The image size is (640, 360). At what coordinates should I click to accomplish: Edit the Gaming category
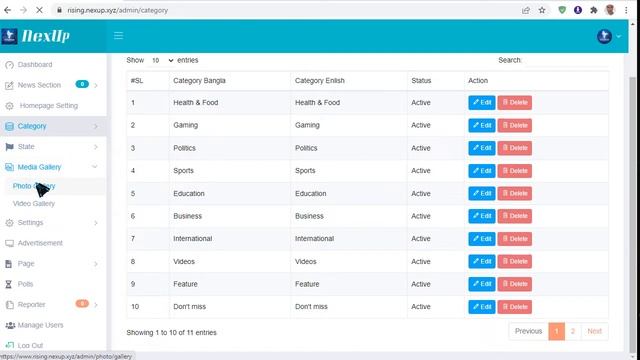click(482, 125)
